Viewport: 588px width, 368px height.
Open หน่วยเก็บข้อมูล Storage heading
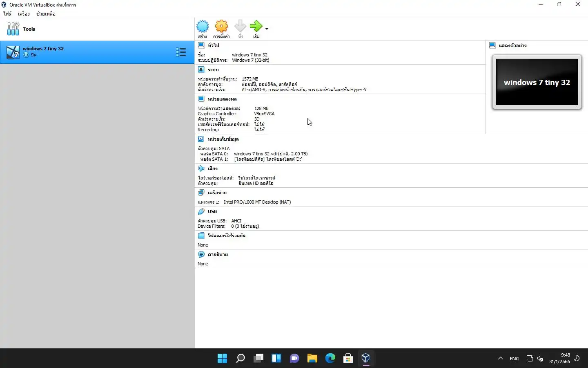(223, 139)
